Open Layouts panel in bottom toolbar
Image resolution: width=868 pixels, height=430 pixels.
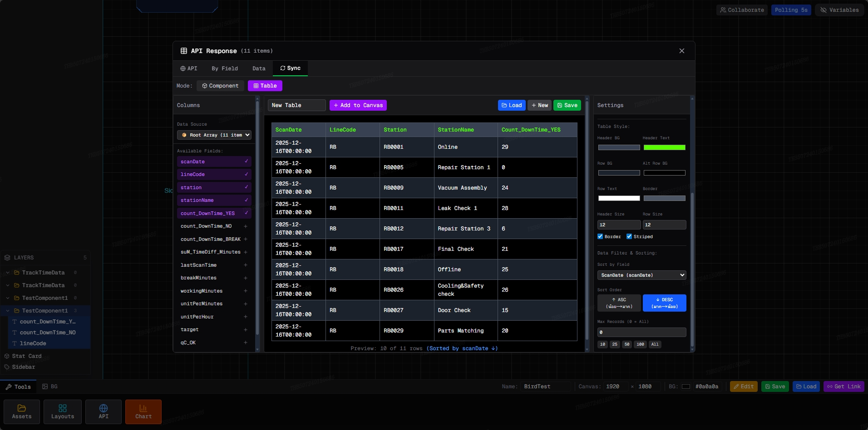pos(63,412)
